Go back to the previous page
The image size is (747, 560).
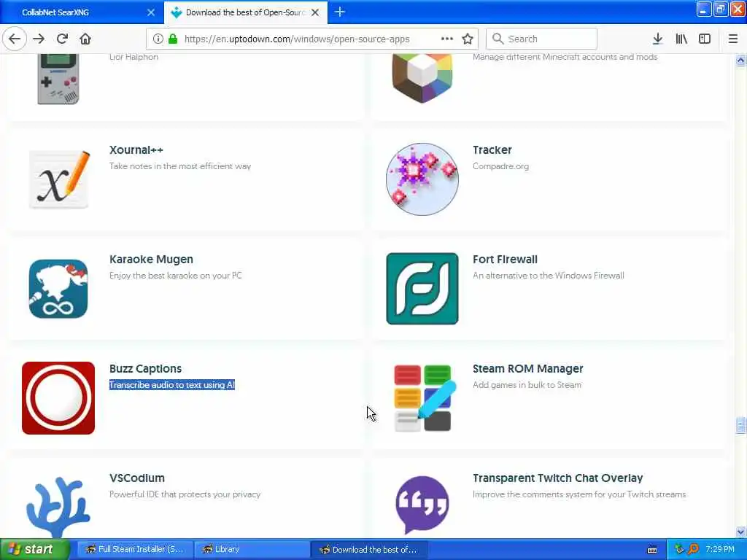point(15,39)
